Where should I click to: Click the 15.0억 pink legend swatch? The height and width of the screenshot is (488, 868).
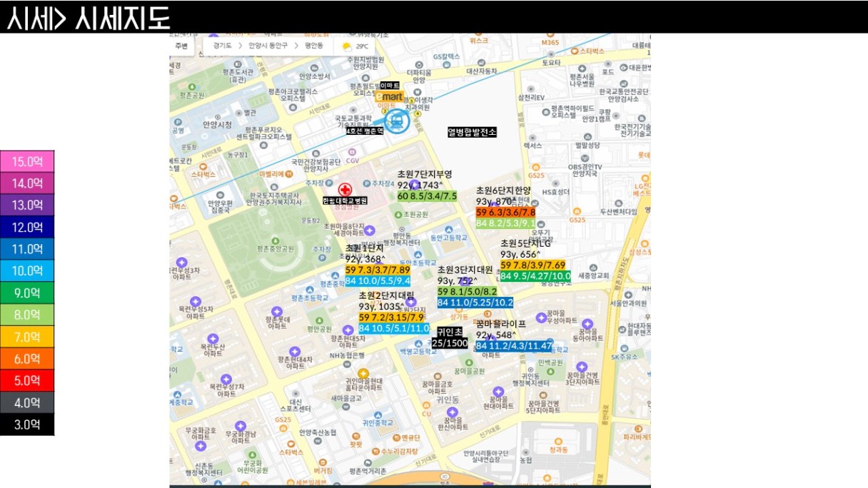click(x=26, y=161)
